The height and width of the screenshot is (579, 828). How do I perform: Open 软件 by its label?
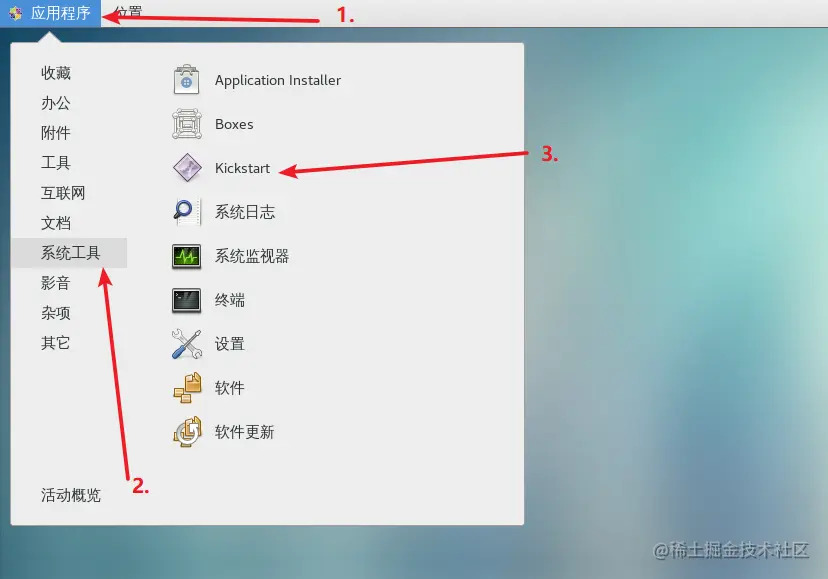(x=230, y=388)
